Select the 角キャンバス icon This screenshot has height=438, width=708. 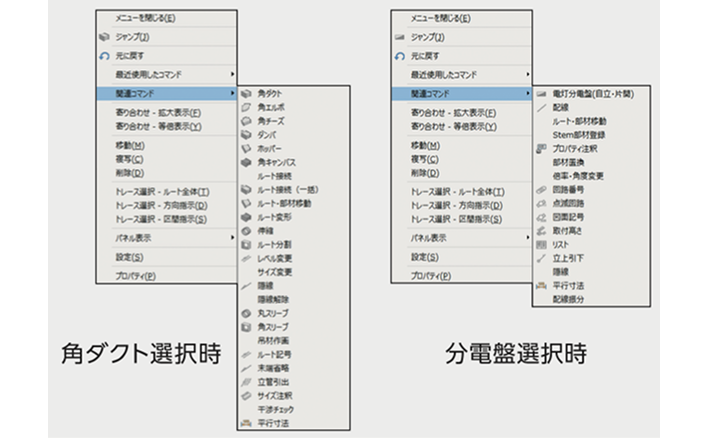(x=246, y=162)
